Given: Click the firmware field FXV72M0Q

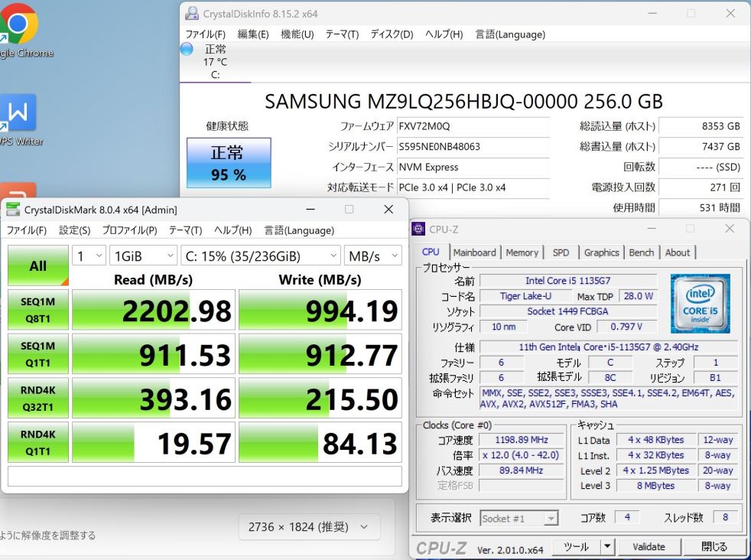Looking at the screenshot, I should click(x=473, y=126).
